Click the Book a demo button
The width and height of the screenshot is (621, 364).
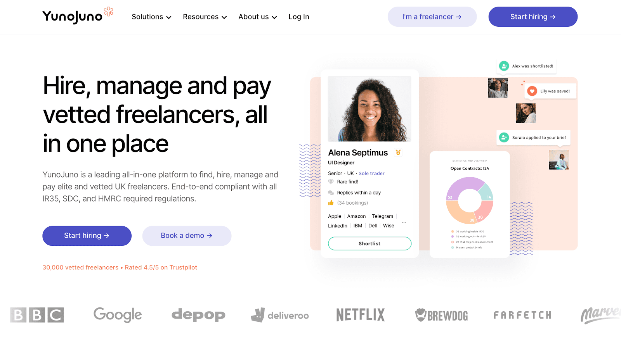point(187,236)
